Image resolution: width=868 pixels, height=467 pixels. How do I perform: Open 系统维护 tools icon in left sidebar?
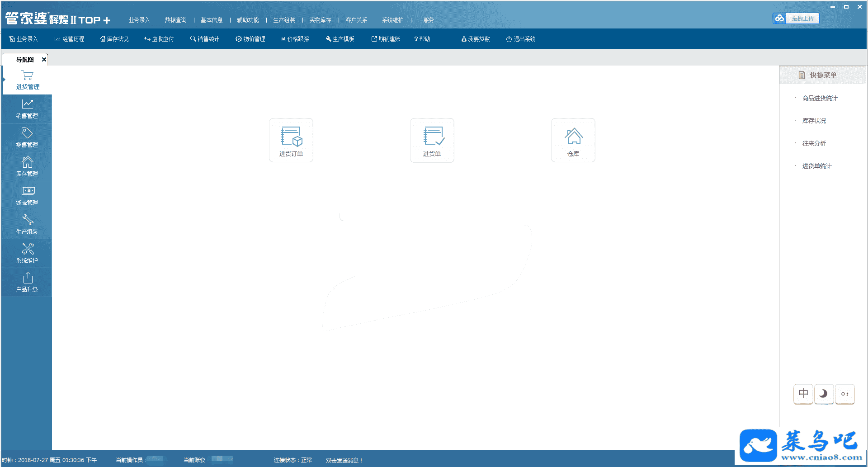tap(27, 254)
